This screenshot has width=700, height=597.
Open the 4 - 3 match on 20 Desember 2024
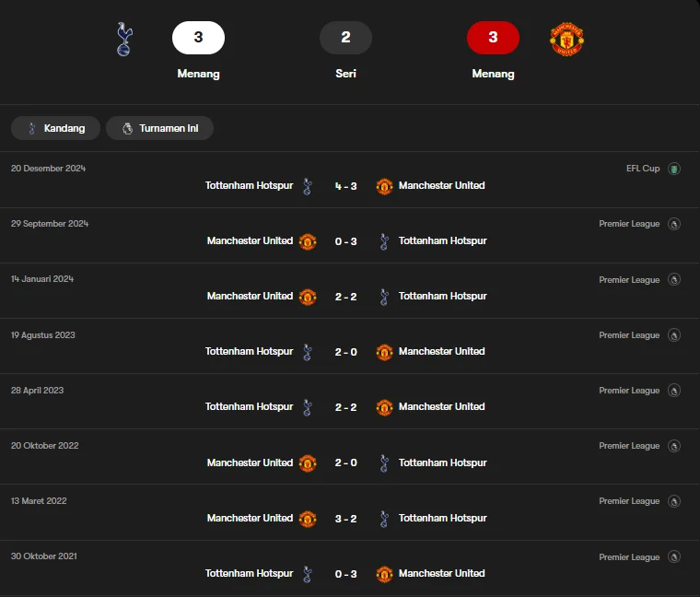[x=345, y=186]
